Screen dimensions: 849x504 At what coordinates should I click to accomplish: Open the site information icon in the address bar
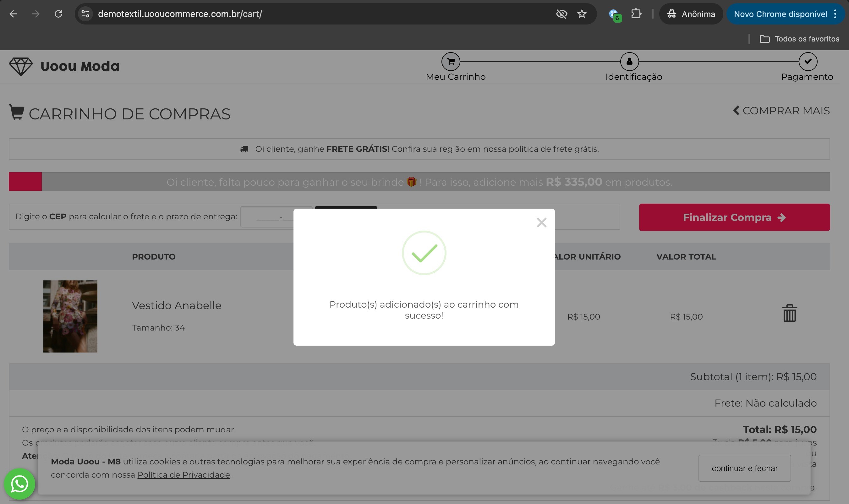click(85, 14)
